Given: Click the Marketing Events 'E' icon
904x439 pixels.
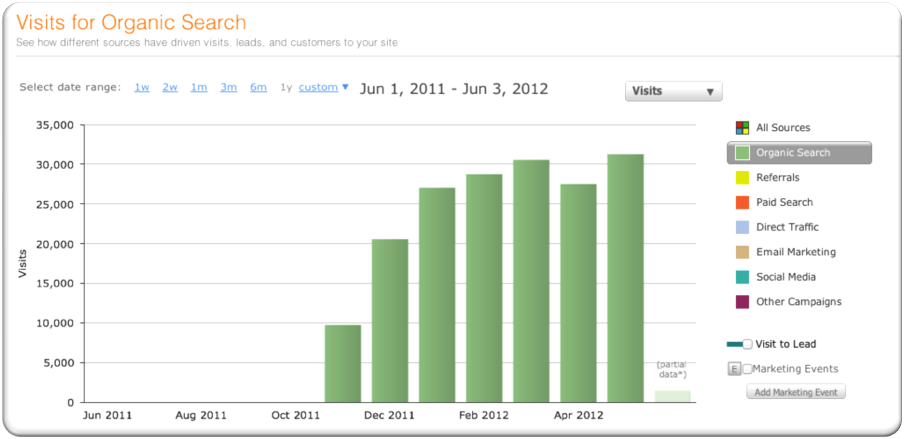Looking at the screenshot, I should (x=734, y=369).
